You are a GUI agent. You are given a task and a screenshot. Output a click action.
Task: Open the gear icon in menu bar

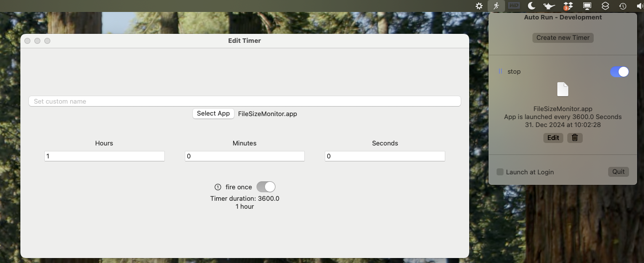pos(479,6)
